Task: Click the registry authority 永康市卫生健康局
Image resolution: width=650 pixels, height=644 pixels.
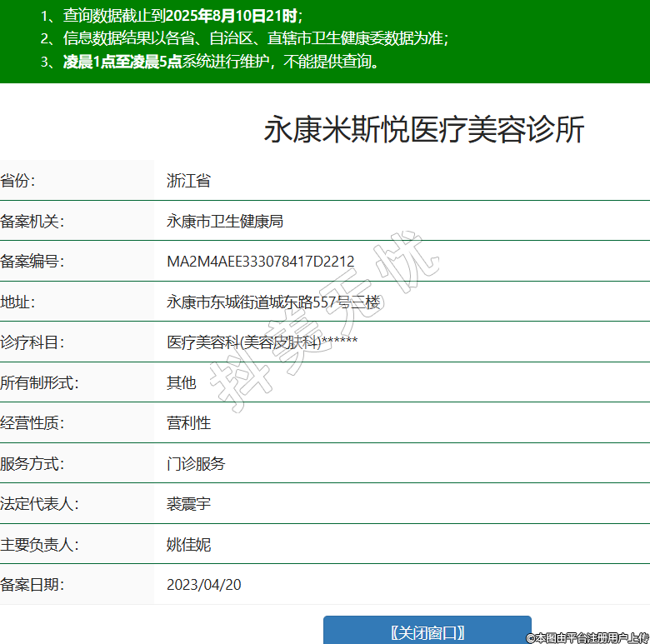Action: point(225,221)
